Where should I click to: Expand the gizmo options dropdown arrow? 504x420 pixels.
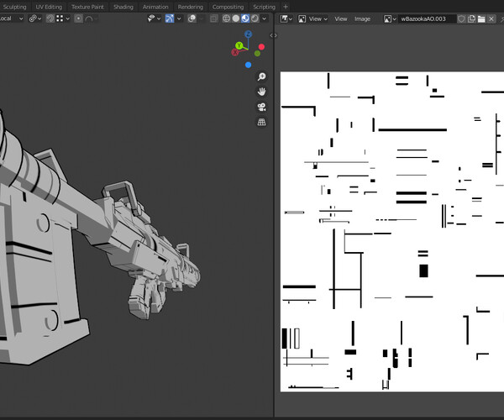coord(179,18)
